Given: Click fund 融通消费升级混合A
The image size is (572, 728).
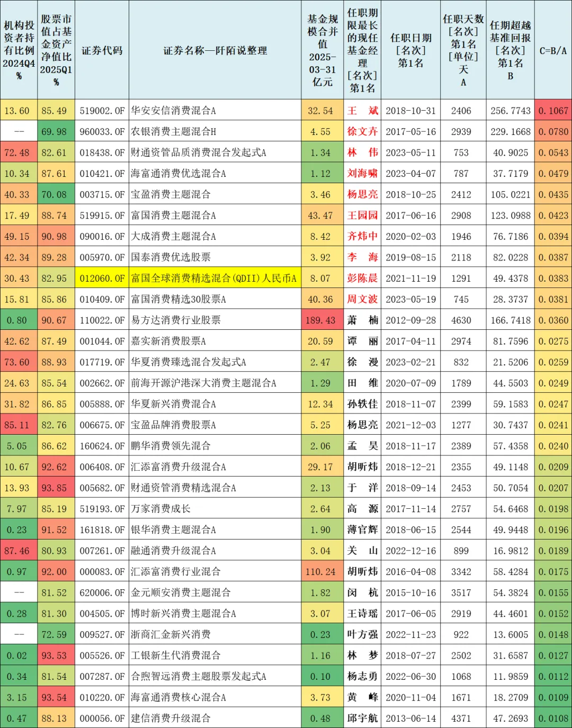Looking at the screenshot, I should 174,551.
